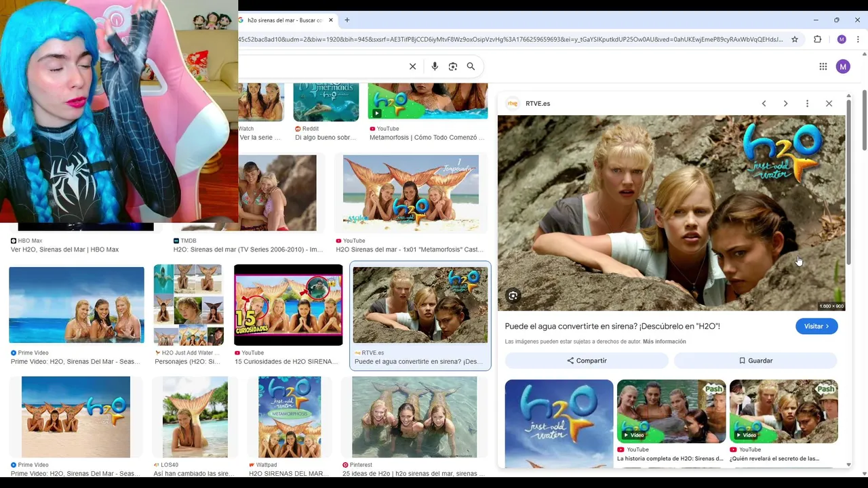This screenshot has width=868, height=488.
Task: Go to next image in preview panel
Action: click(x=785, y=104)
